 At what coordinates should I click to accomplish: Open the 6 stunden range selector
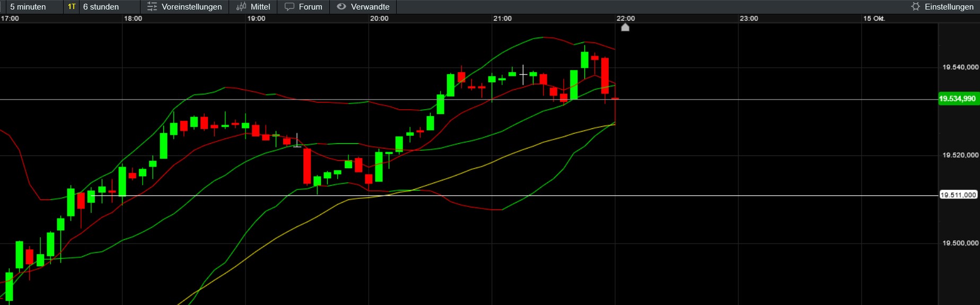pyautogui.click(x=101, y=7)
